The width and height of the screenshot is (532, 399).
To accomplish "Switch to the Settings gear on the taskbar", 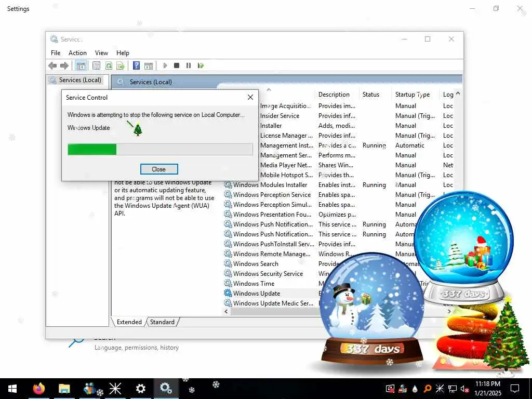I will coord(140,389).
